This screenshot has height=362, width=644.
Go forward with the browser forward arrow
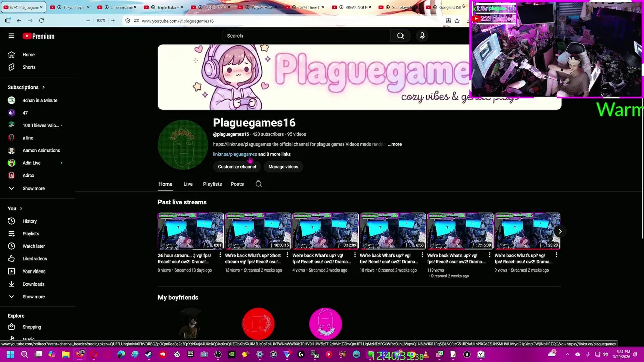(x=30, y=21)
